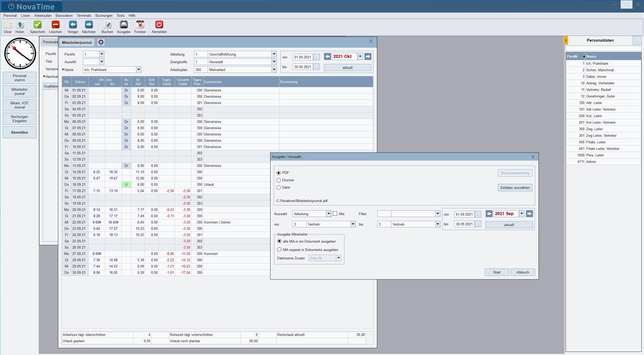This screenshot has width=644, height=355.
Task: Open the Arbeitsplan Mehrarbeit dropdown
Action: pos(274,70)
